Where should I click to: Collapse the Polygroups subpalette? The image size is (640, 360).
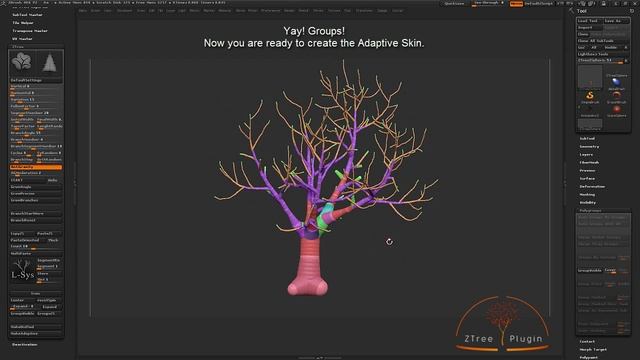pos(590,211)
